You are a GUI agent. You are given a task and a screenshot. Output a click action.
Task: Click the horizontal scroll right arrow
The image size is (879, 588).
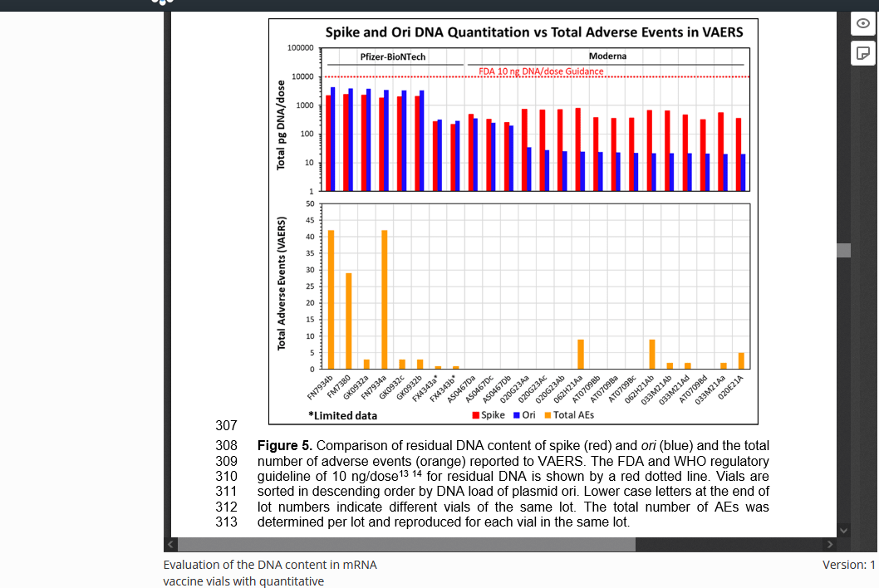click(x=828, y=545)
